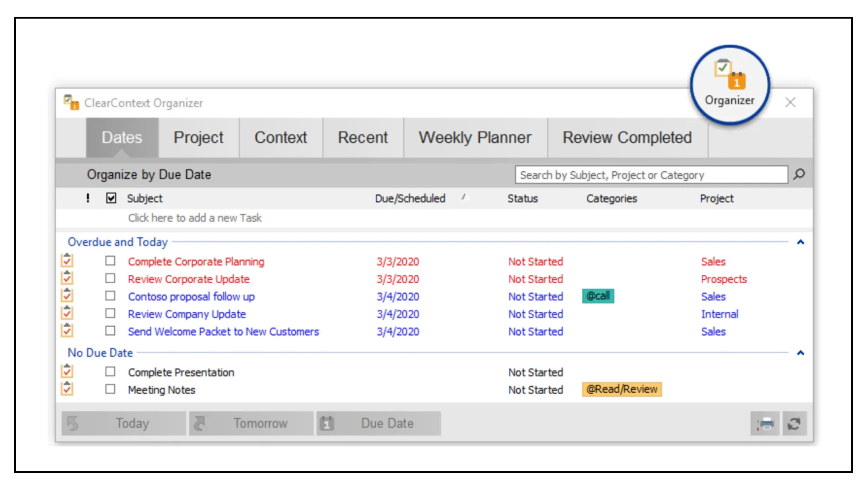
Task: Click Not Started status of Complete Presentation
Action: 536,372
